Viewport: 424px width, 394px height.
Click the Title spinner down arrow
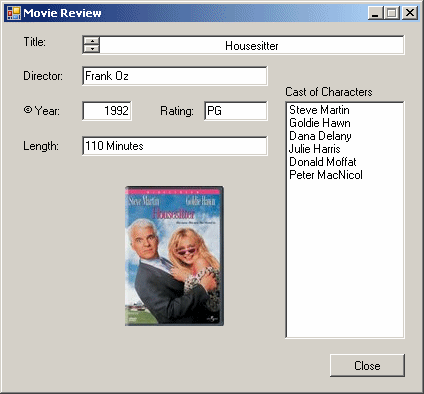tap(91, 49)
